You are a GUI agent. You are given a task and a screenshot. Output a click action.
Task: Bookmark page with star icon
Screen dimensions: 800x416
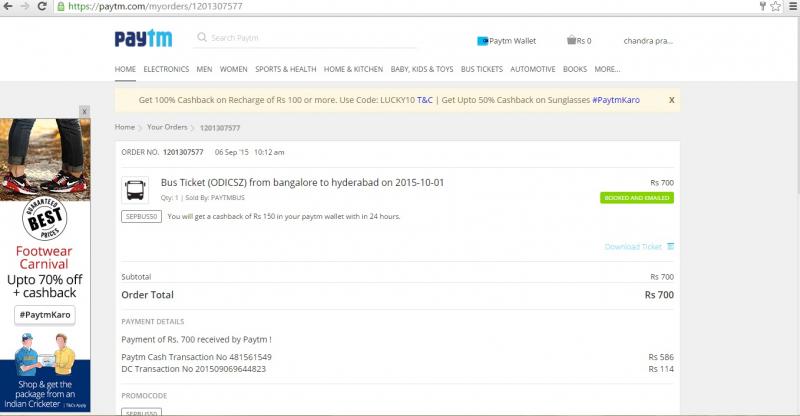click(x=776, y=6)
